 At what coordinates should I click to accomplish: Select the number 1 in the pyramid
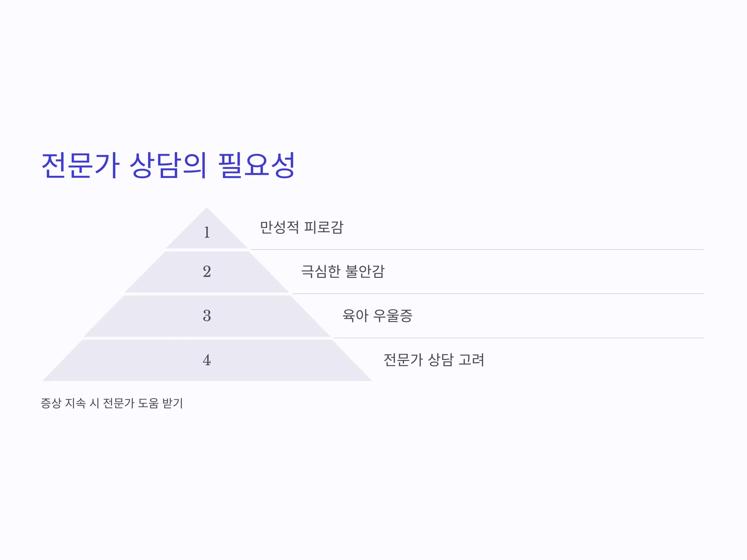tap(207, 233)
